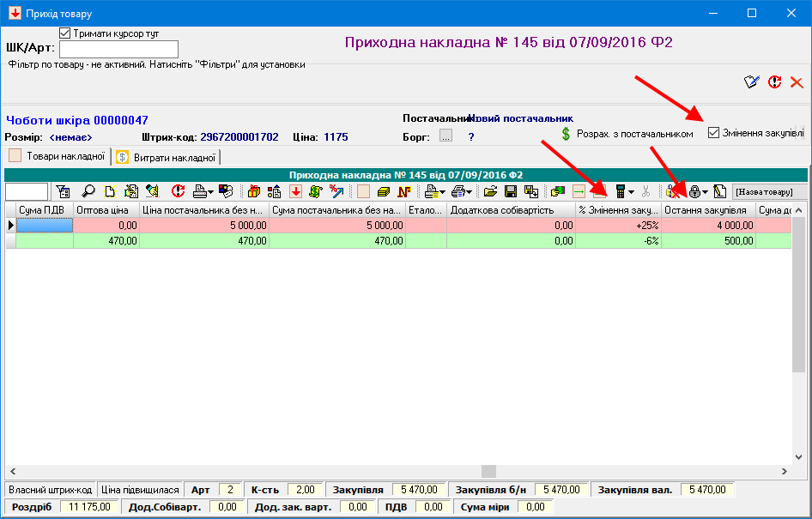Click the gift box toolbar icon

point(254,191)
